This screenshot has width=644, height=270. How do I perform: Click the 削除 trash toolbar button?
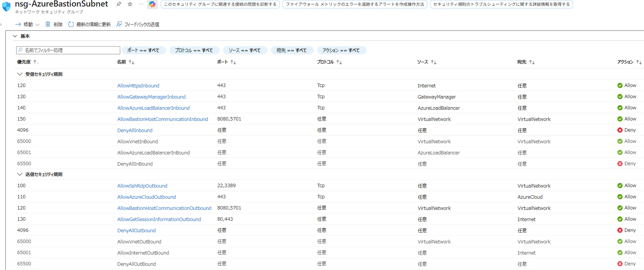tap(54, 24)
